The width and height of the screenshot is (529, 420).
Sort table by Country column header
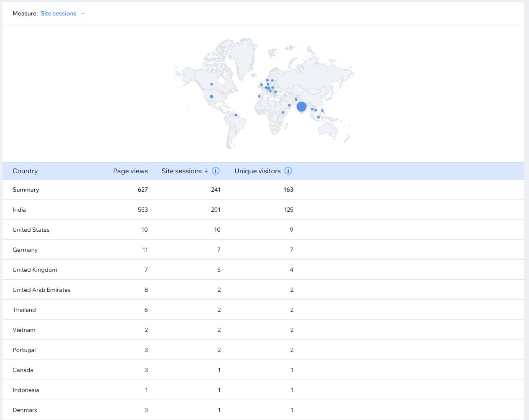pyautogui.click(x=25, y=171)
